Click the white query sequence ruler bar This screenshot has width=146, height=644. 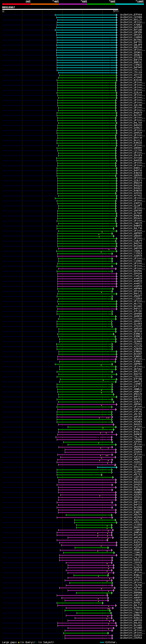point(60,9)
